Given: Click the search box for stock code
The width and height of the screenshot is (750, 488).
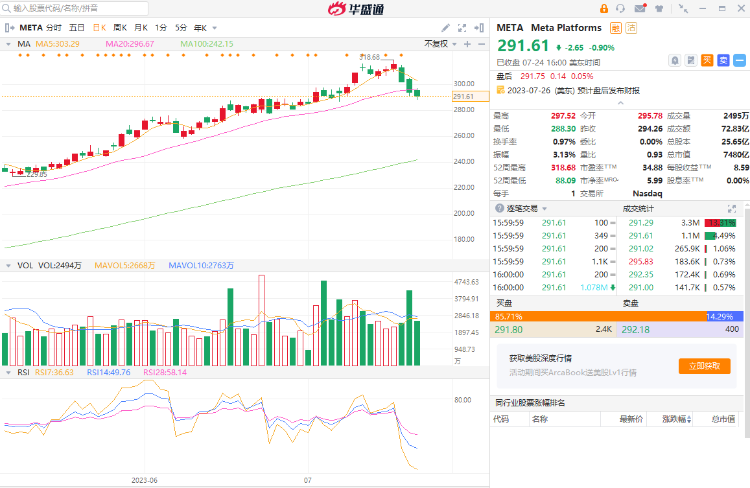Looking at the screenshot, I should (76, 8).
